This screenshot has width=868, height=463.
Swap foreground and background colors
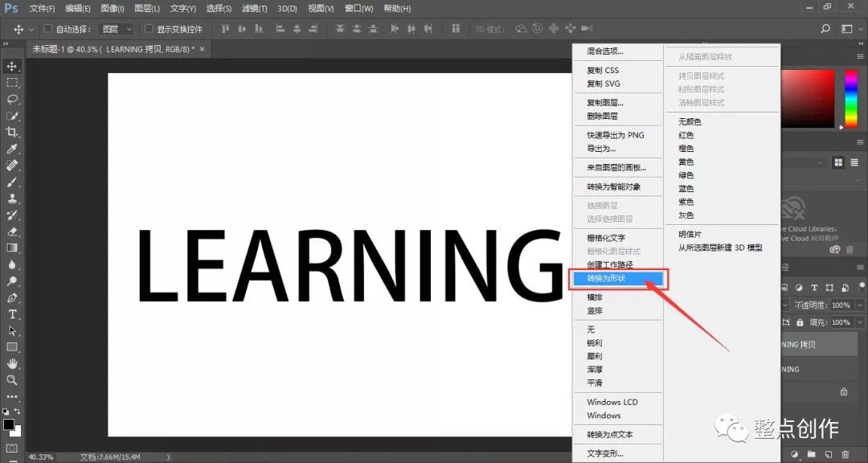coord(17,412)
